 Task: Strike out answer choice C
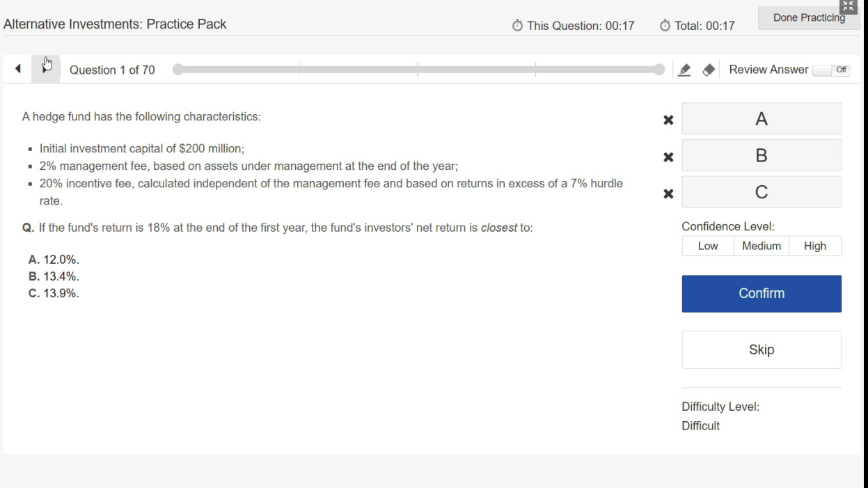[x=668, y=194]
